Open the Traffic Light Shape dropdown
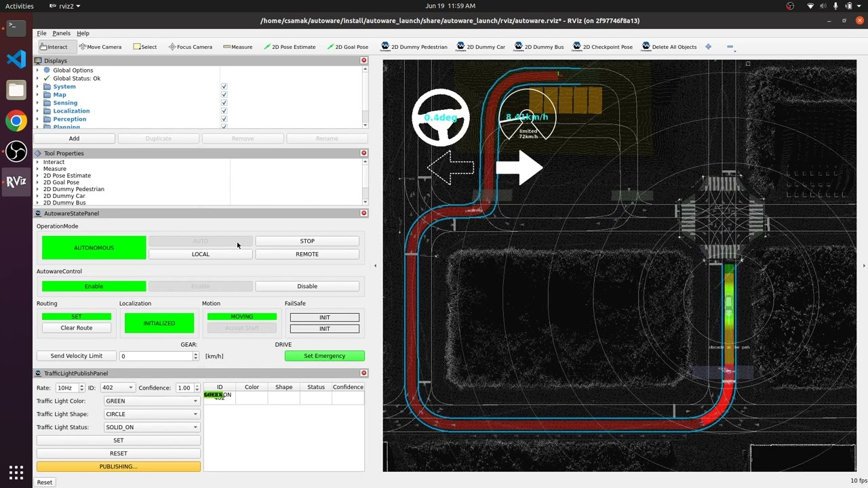This screenshot has height=488, width=868. [x=151, y=414]
